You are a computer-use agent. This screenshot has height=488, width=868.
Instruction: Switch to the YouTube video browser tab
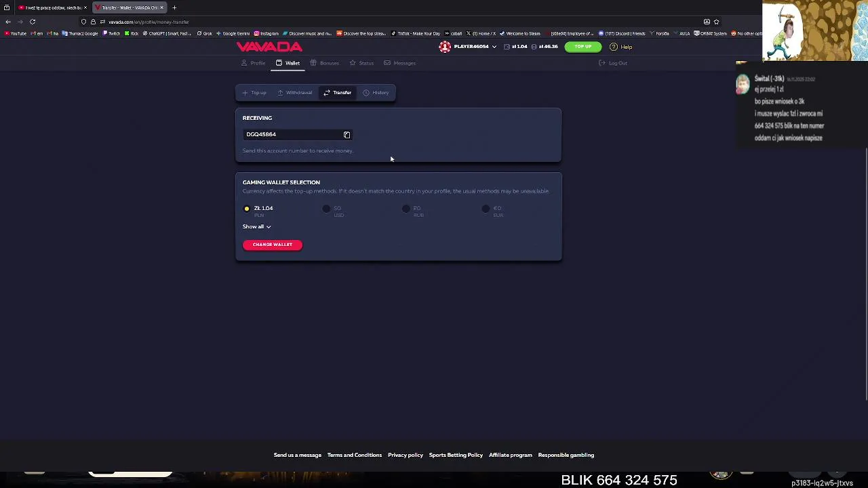(x=52, y=7)
